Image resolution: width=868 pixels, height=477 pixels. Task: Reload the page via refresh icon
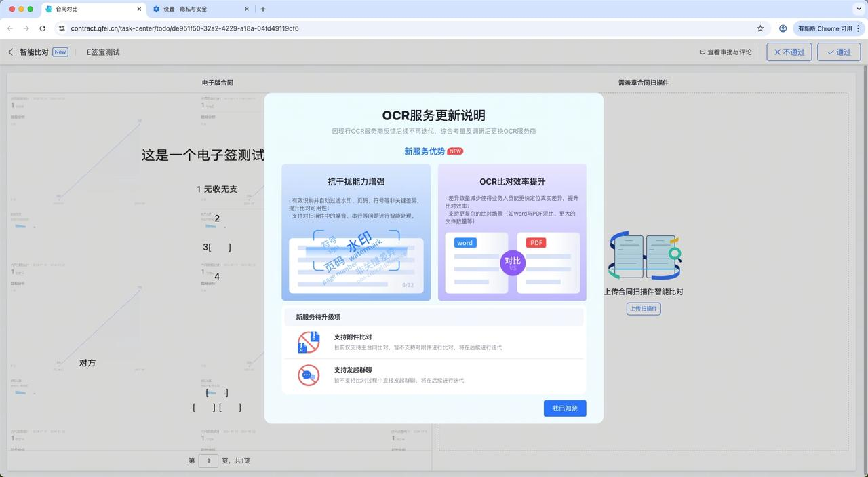tap(42, 28)
